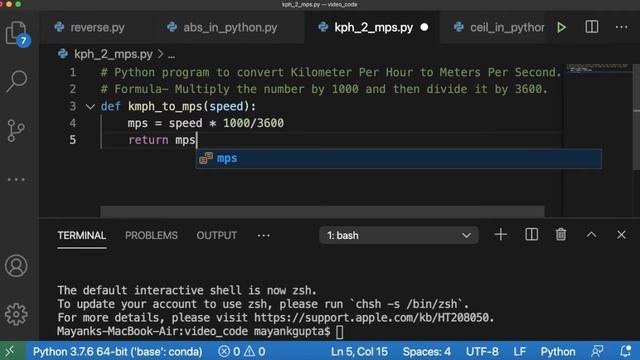This screenshot has height=360, width=640.
Task: Change end of line sequence LF
Action: coord(519,351)
